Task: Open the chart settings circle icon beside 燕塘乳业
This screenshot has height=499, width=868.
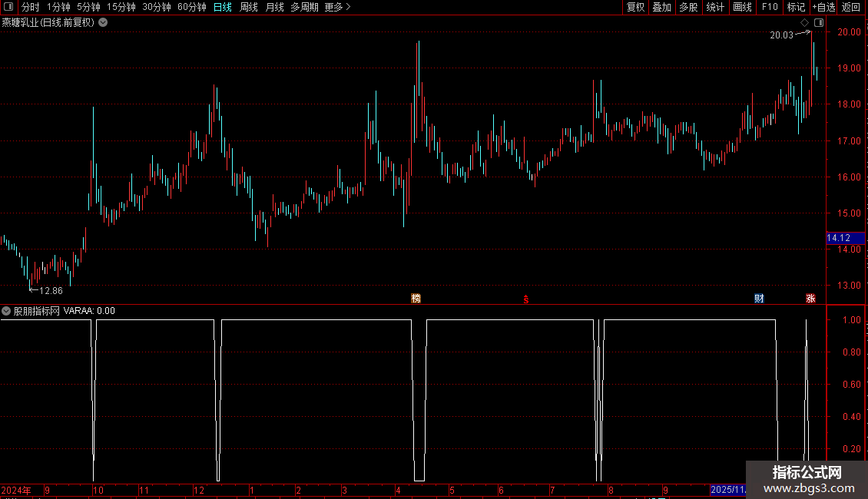Action: (103, 22)
